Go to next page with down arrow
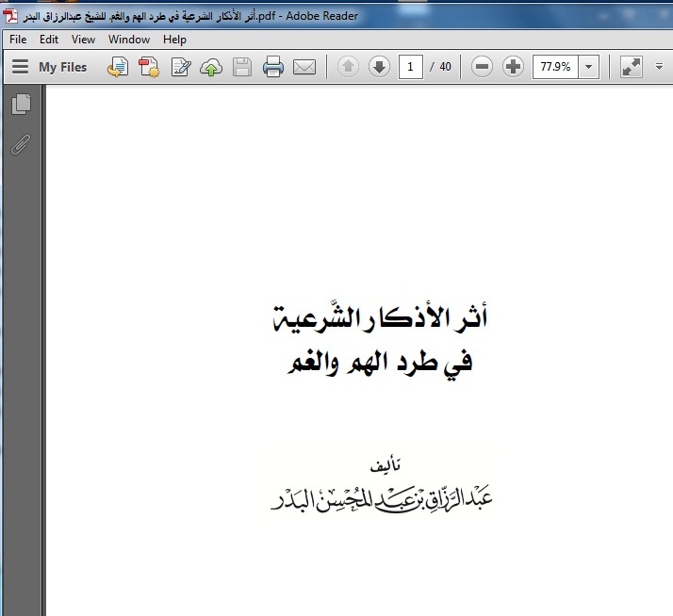673x616 pixels. click(x=379, y=67)
